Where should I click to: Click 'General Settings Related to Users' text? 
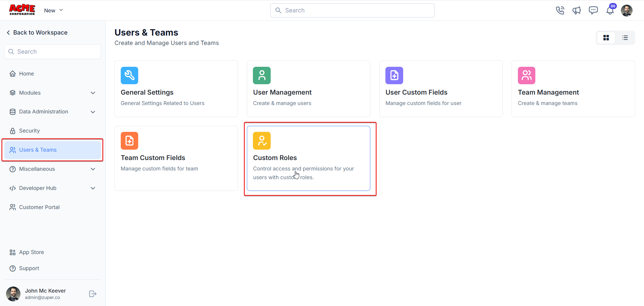(162, 103)
